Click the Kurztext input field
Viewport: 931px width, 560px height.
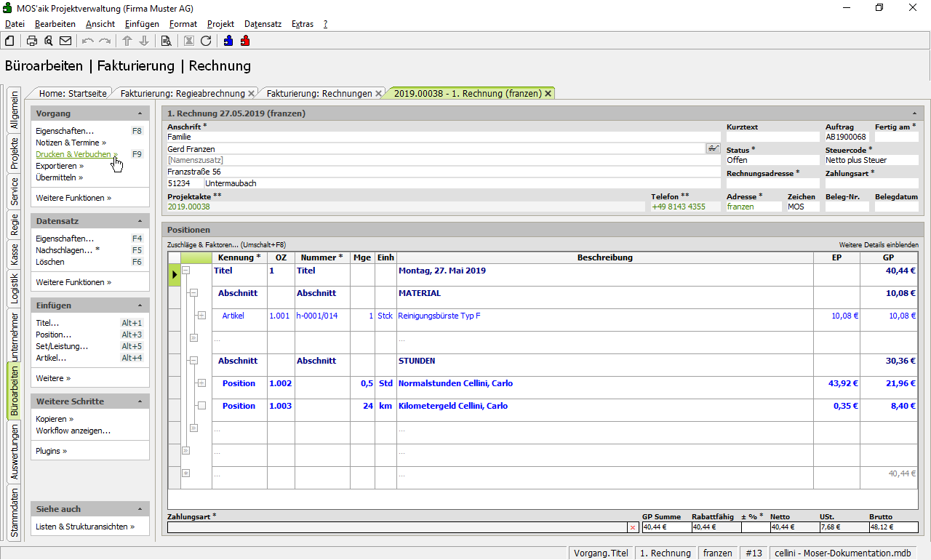[x=772, y=137]
